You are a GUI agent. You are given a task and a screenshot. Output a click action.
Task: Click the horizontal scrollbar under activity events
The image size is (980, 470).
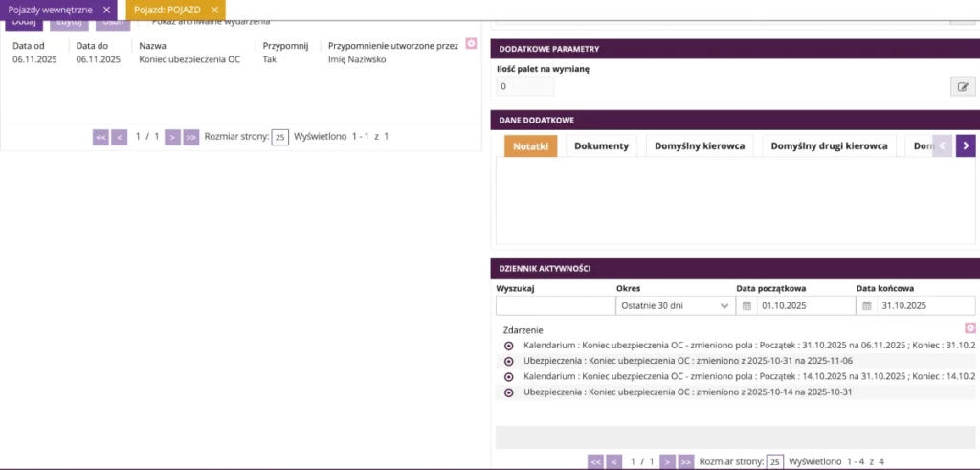click(736, 436)
